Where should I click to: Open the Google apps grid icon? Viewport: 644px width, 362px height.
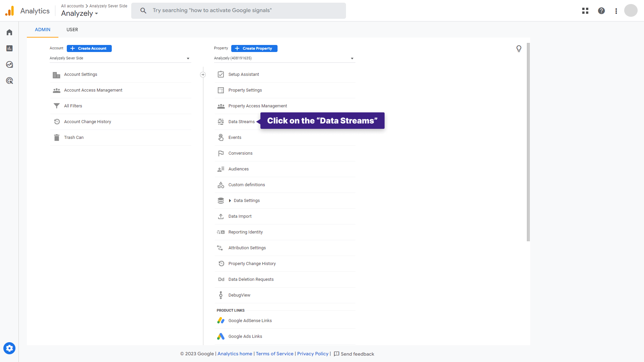pos(585,11)
